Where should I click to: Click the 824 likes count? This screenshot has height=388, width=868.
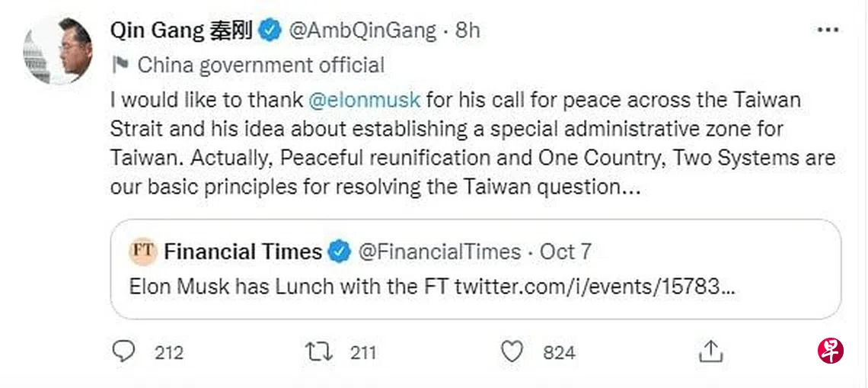[559, 353]
